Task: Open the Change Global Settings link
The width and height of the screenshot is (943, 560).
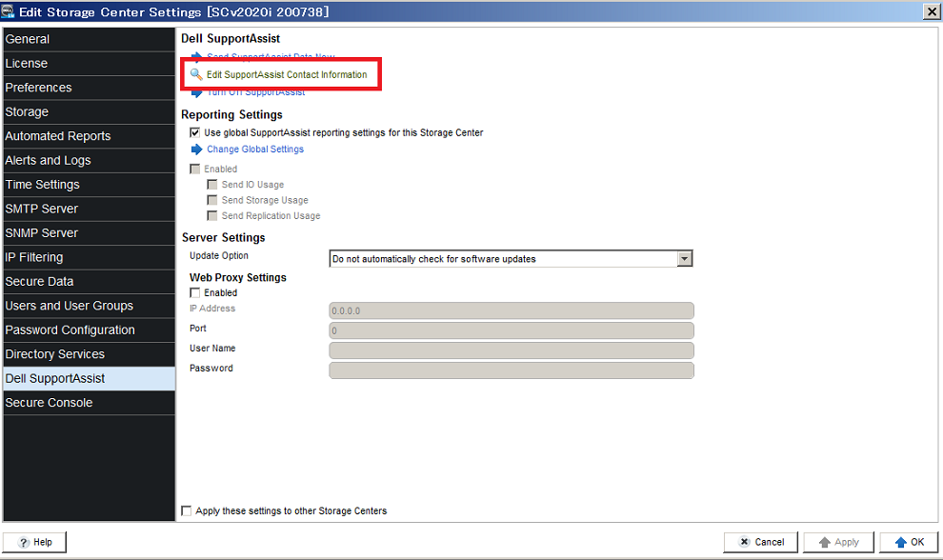Action: (255, 150)
